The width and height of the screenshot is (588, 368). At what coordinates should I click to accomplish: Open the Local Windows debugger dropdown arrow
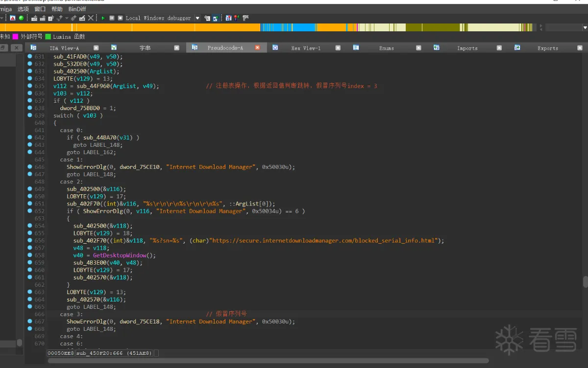coord(197,18)
